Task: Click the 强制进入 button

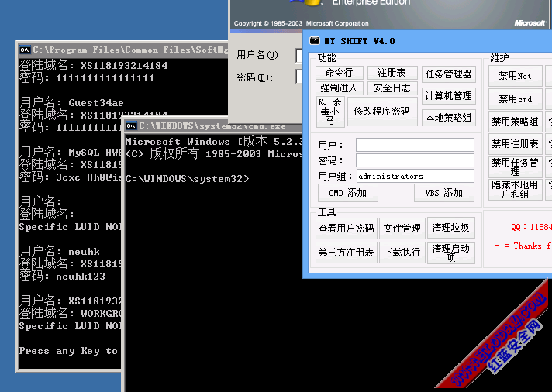Action: tap(339, 88)
